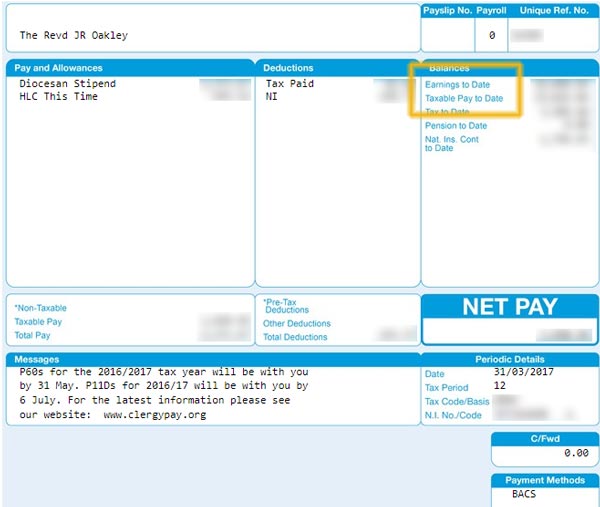This screenshot has width=600, height=507.
Task: Click the 'Tax Code/Basis' label
Action: click(x=457, y=401)
